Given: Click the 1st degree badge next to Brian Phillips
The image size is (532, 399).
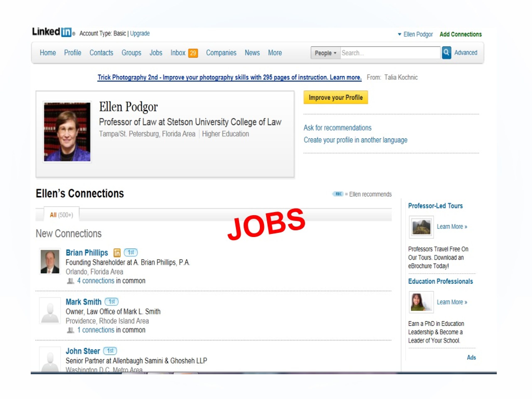Looking at the screenshot, I should 131,252.
